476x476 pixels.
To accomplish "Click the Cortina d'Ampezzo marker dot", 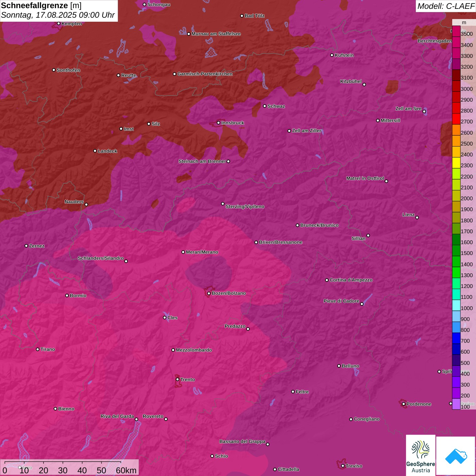I will click(x=327, y=280).
